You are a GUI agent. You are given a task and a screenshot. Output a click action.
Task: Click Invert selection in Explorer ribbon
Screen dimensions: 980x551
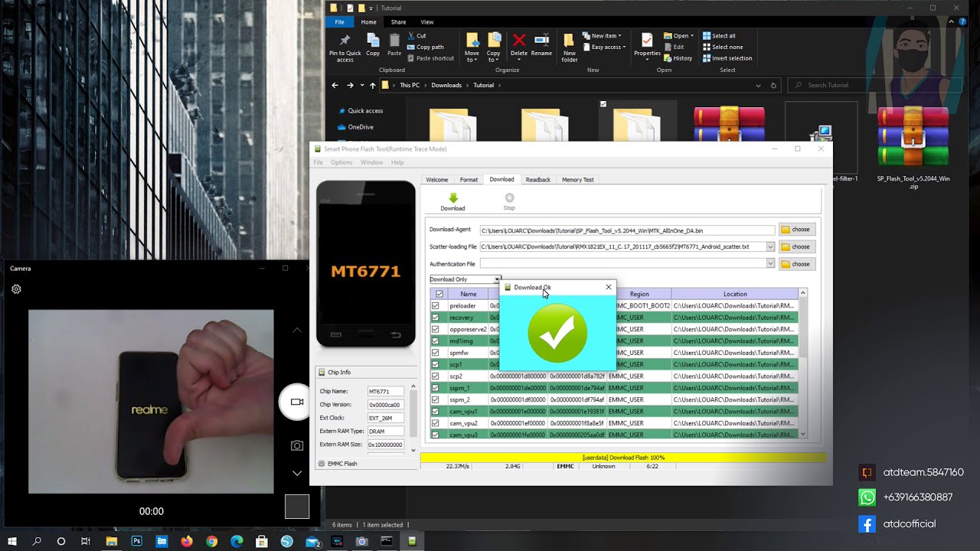tap(727, 58)
